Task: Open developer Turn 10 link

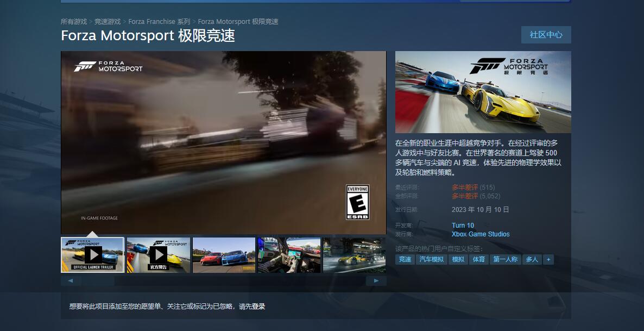Action: click(463, 226)
